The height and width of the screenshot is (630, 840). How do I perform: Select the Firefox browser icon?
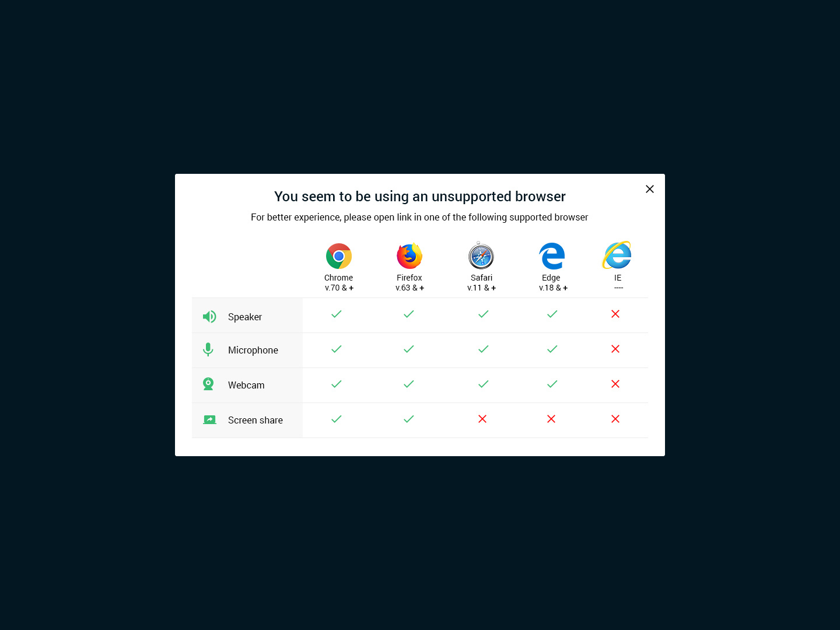(409, 256)
